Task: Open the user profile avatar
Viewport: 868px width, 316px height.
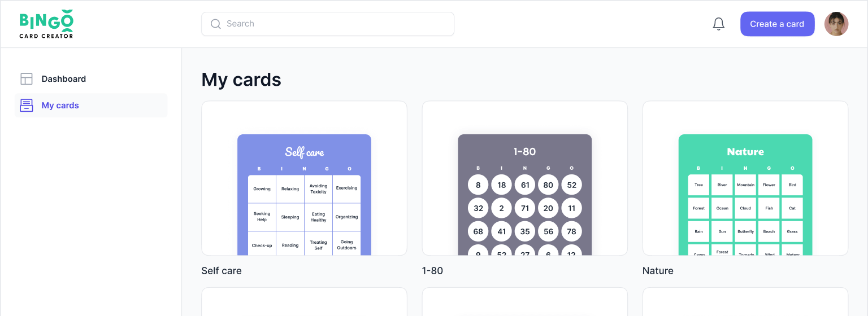Action: (x=836, y=24)
